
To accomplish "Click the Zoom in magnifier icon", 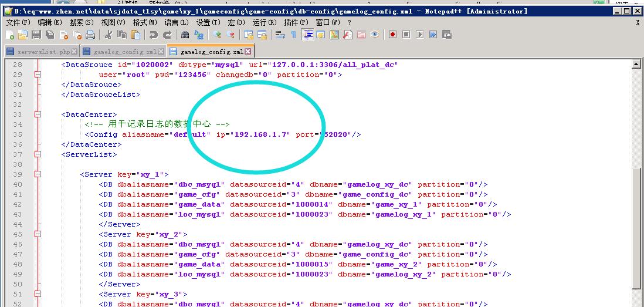I will click(217, 35).
